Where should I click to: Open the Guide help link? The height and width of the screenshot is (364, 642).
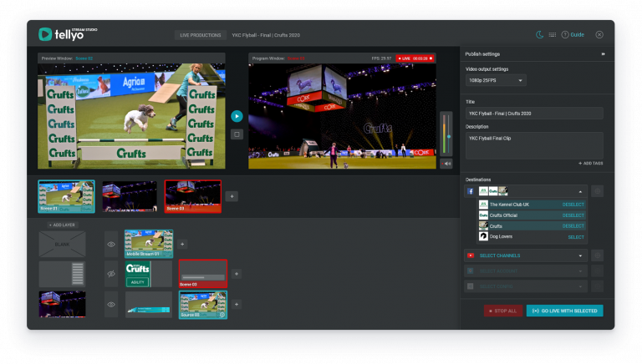tap(573, 35)
